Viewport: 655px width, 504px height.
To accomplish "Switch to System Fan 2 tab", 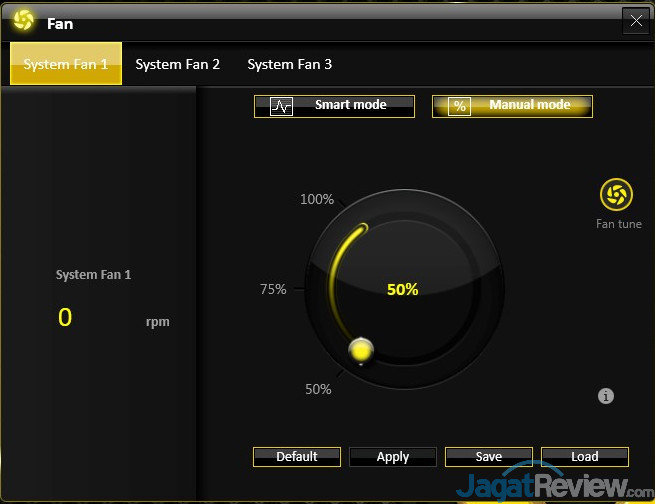I will point(178,64).
